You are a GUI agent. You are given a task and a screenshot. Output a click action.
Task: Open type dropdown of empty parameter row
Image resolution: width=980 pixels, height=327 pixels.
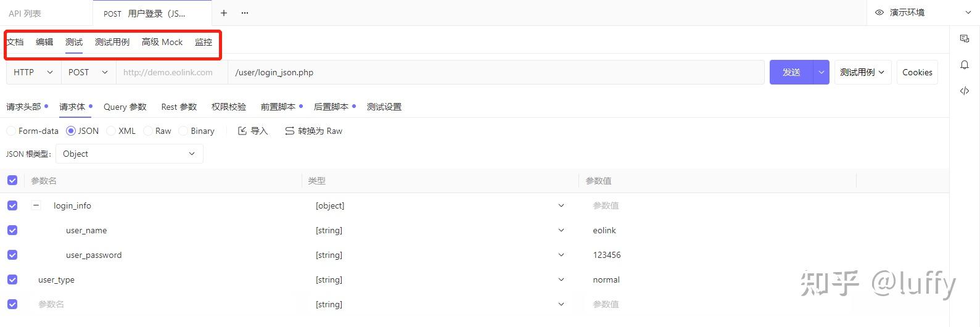(x=439, y=304)
